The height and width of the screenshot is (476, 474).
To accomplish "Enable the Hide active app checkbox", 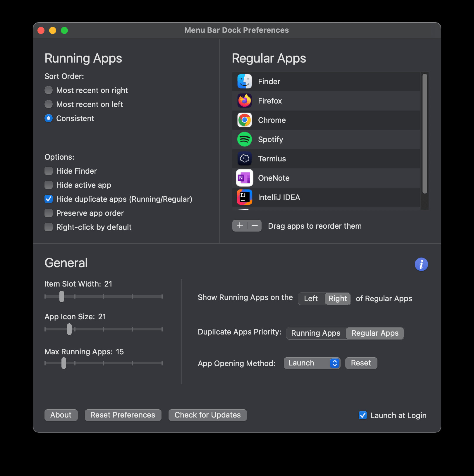I will (49, 185).
